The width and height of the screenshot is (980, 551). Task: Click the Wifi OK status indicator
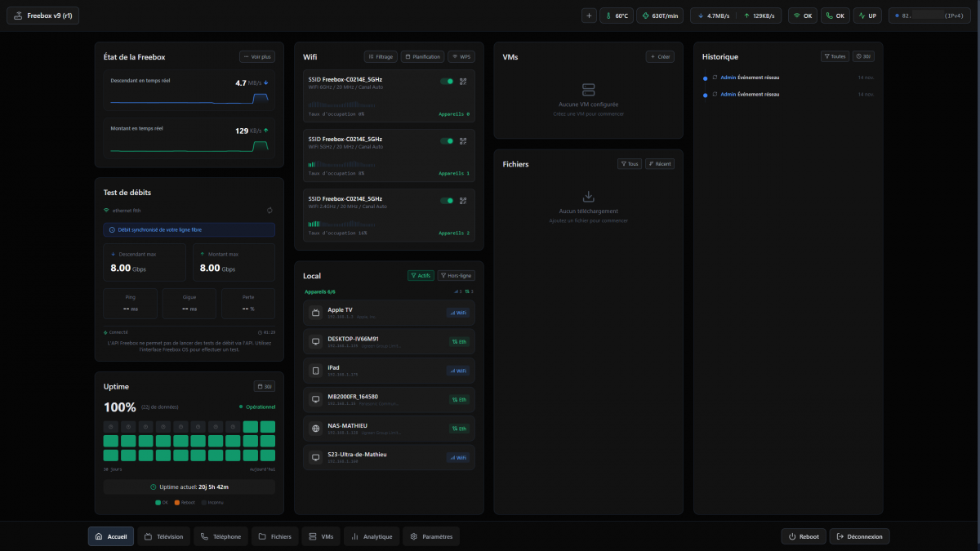coord(803,16)
